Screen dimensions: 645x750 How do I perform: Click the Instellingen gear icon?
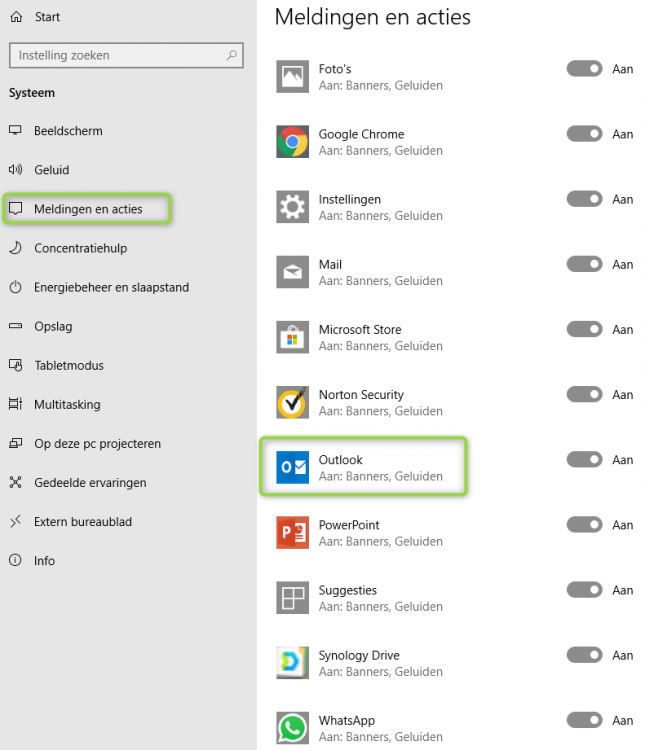tap(292, 207)
